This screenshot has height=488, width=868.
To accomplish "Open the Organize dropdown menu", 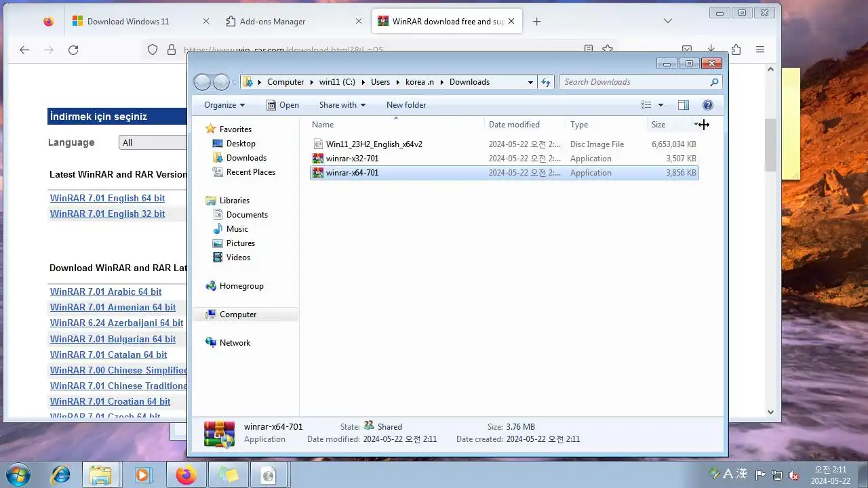I will [x=224, y=105].
